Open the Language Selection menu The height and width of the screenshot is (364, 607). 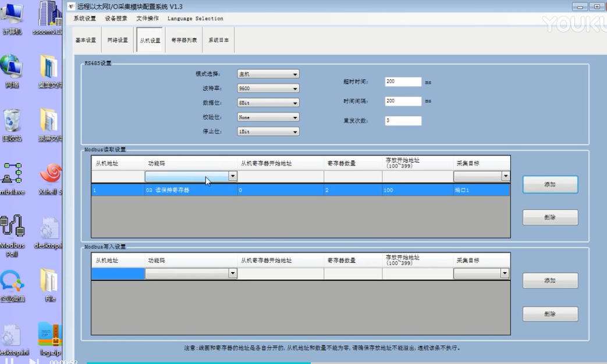[x=195, y=19]
